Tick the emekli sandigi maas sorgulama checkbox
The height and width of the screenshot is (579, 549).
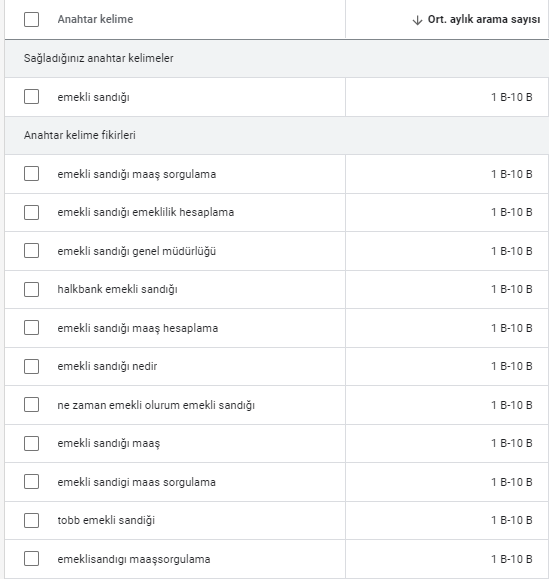[x=31, y=482]
